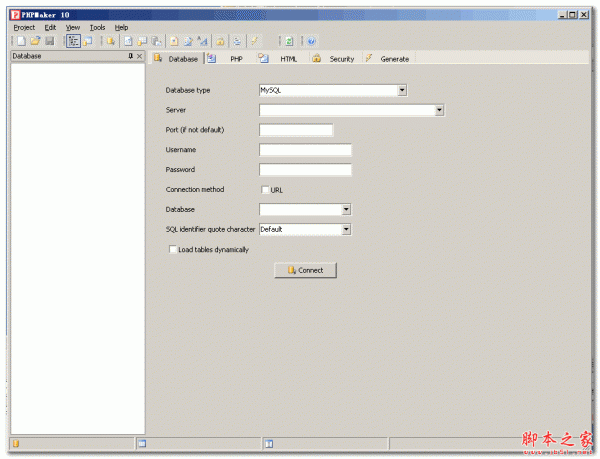Click the database icon in status bar
The image size is (600, 459).
pos(16,444)
